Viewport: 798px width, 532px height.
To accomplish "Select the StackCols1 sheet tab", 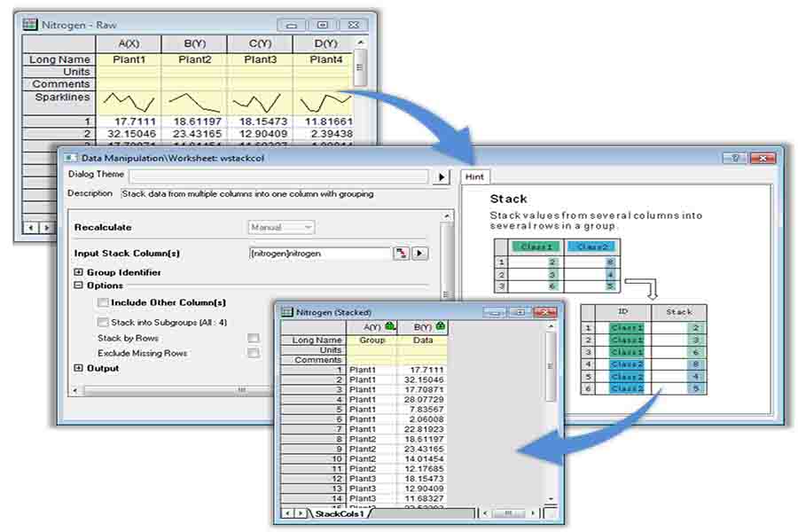I will (340, 513).
